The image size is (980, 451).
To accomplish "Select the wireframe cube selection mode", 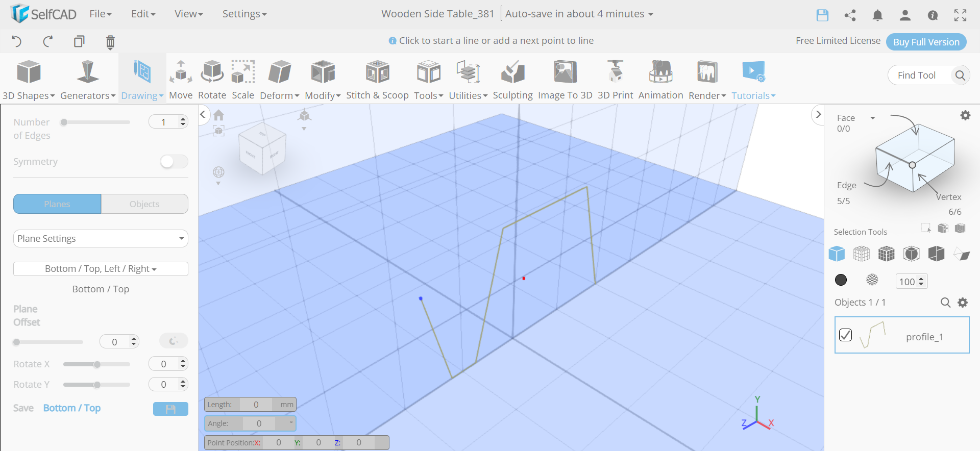I will 862,254.
